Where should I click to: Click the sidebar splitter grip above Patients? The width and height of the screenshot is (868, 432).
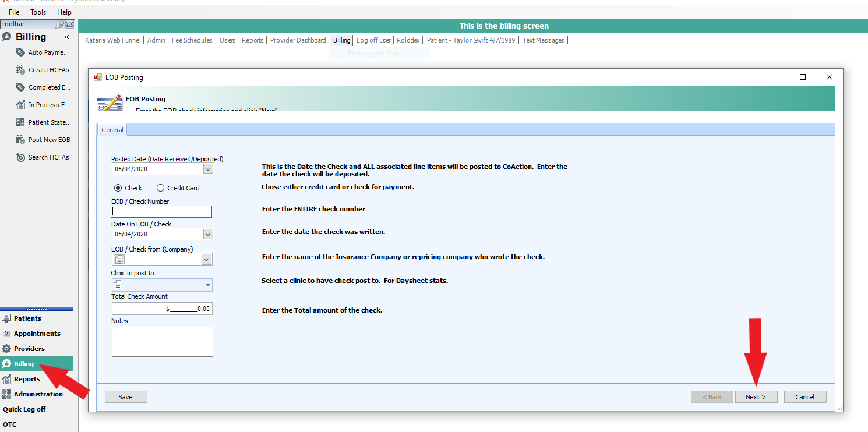(36, 309)
